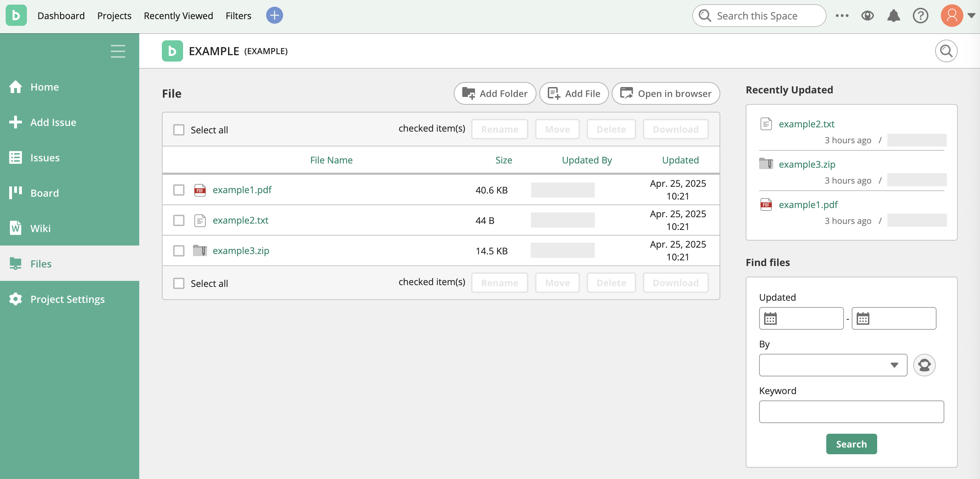Click the orange user avatar
The width and height of the screenshot is (980, 479).
pos(951,16)
